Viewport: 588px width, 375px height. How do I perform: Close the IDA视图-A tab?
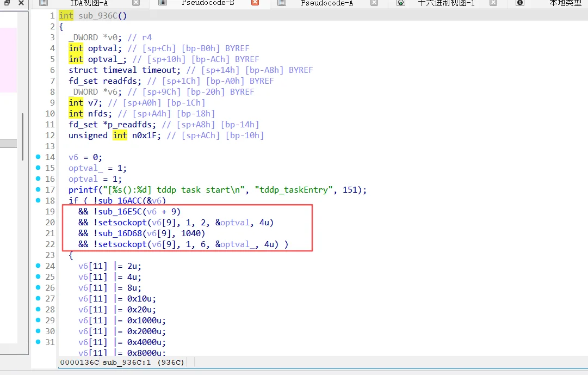coord(136,3)
